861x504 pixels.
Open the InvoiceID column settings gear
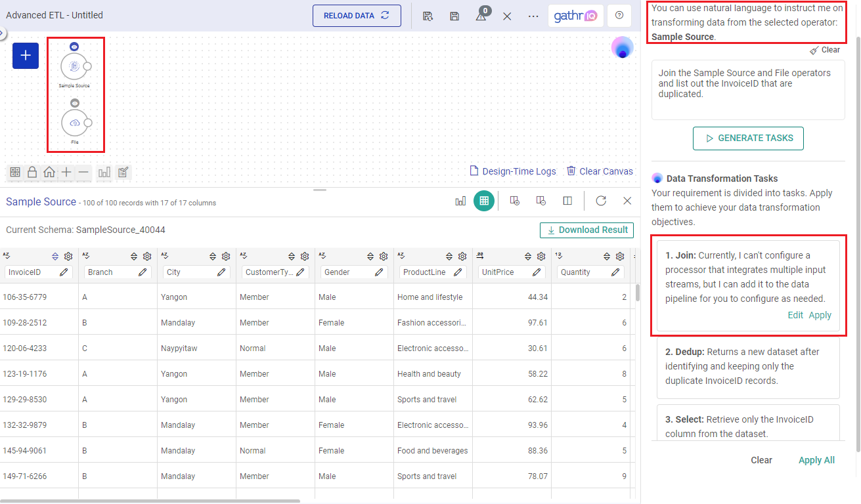68,257
